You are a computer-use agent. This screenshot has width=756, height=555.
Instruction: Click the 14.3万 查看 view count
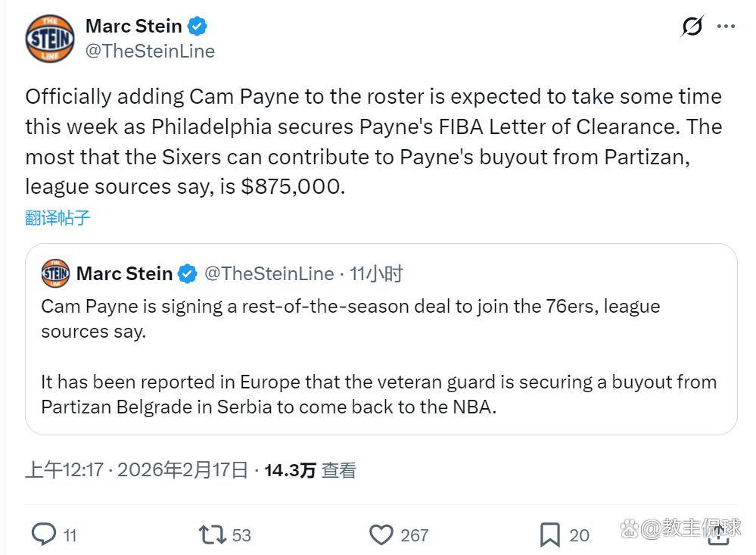click(x=310, y=470)
